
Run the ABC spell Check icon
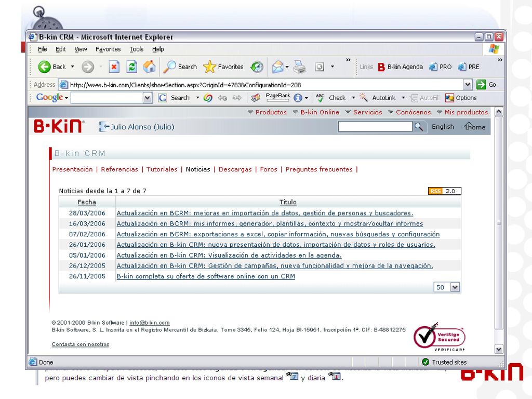coord(320,98)
